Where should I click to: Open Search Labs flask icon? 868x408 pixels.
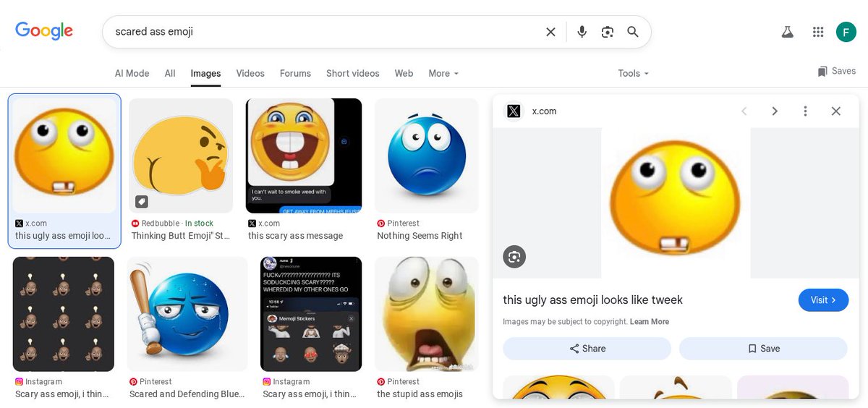[788, 32]
